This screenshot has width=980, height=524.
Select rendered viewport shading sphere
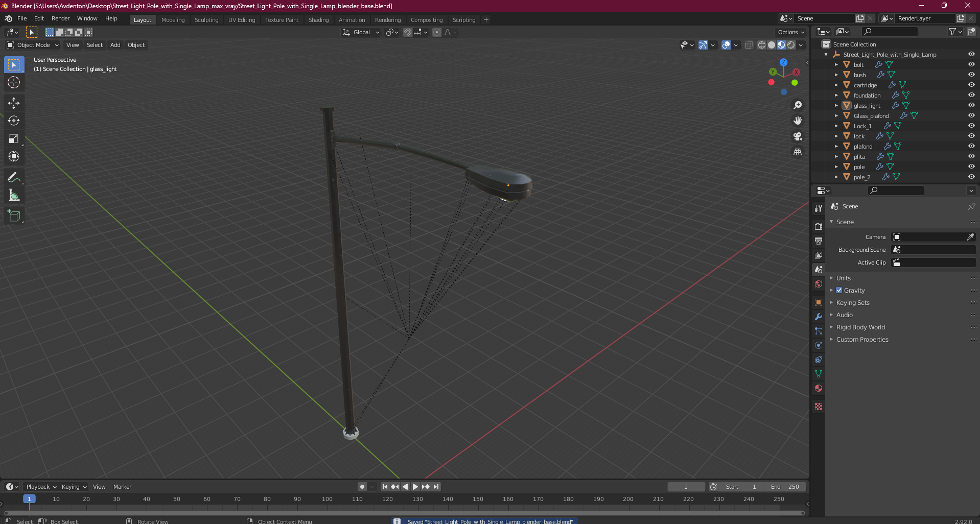tap(791, 45)
